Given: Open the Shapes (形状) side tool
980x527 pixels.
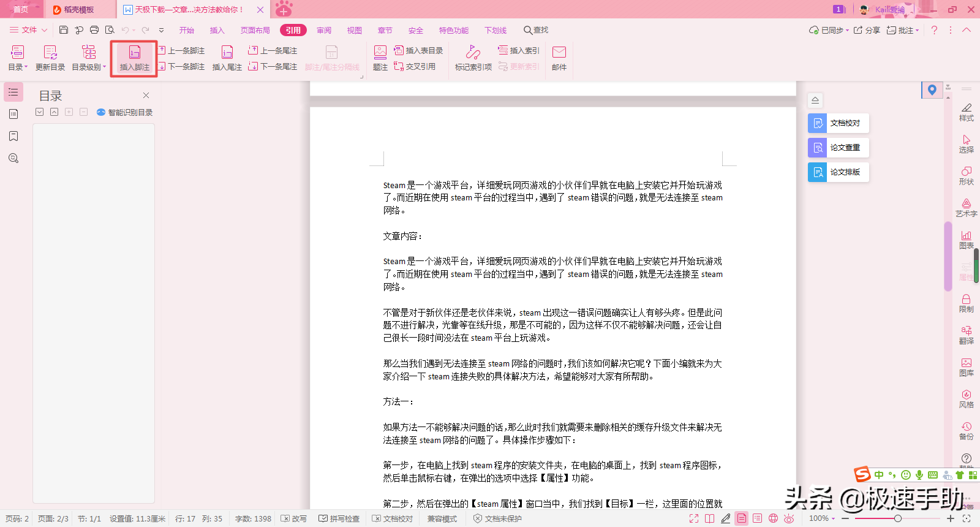Looking at the screenshot, I should click(967, 176).
